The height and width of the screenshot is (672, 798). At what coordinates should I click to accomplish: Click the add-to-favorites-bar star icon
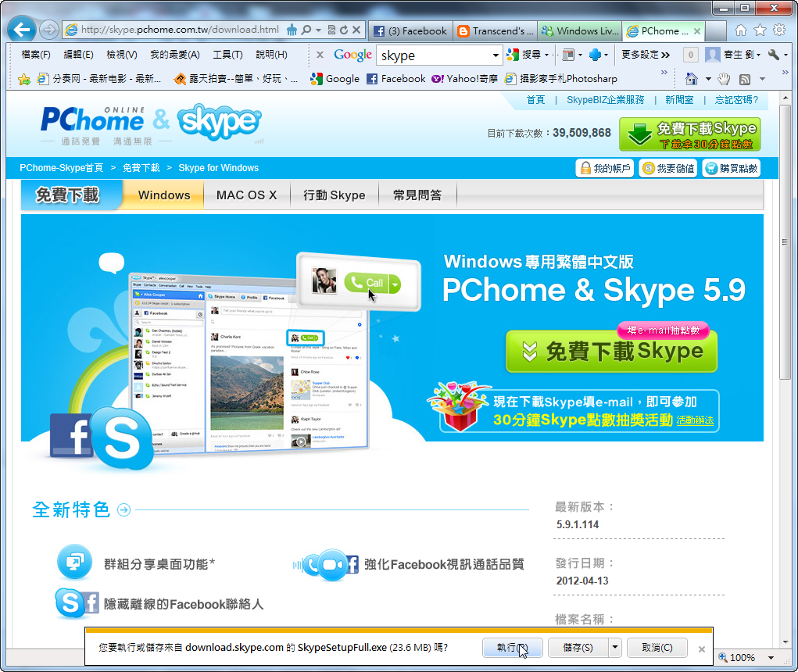click(x=24, y=79)
